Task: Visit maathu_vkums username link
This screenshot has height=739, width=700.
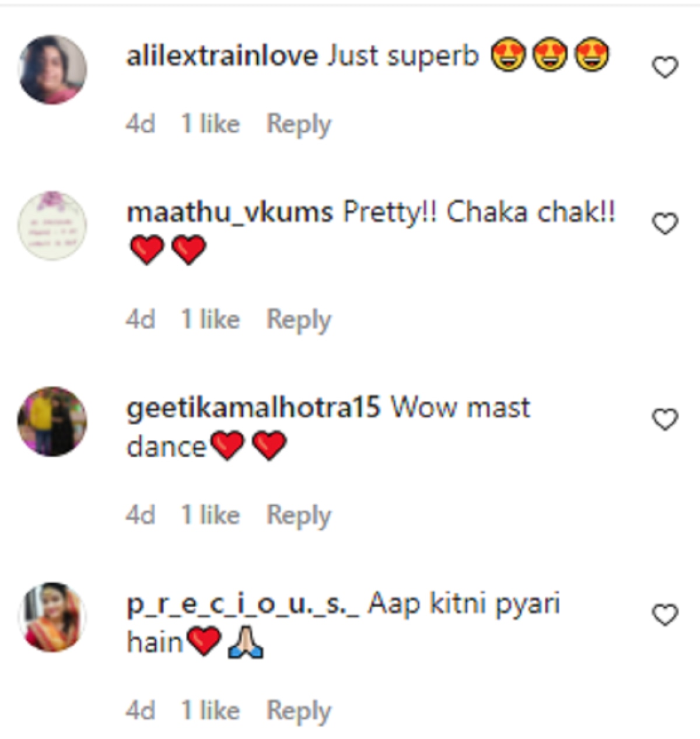Action: click(x=229, y=213)
